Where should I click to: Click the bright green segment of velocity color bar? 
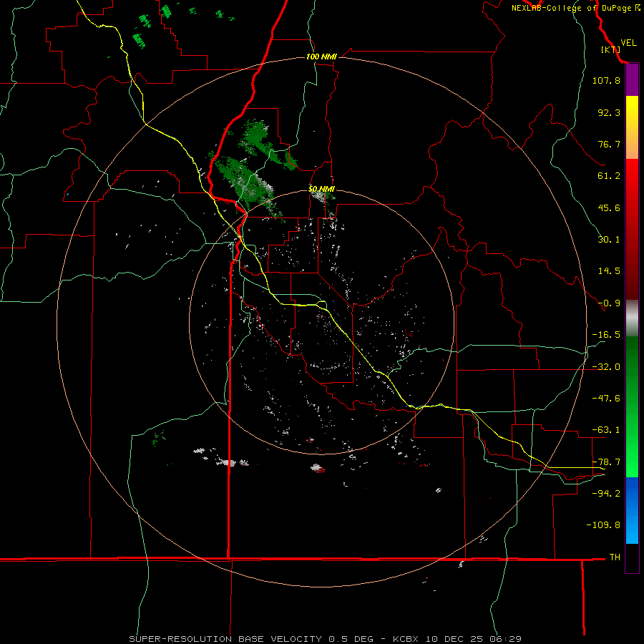(632, 406)
